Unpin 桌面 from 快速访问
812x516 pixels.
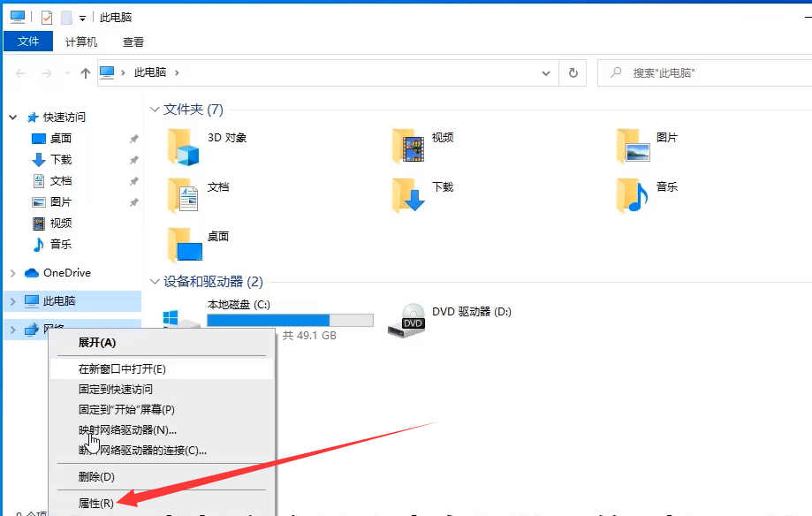coord(133,139)
